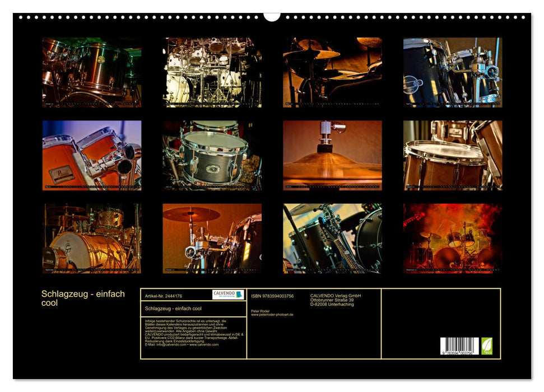This screenshot has height=392, width=544.
Task: Open the cymbal and tom mount thumbnail
Action: click(x=212, y=239)
